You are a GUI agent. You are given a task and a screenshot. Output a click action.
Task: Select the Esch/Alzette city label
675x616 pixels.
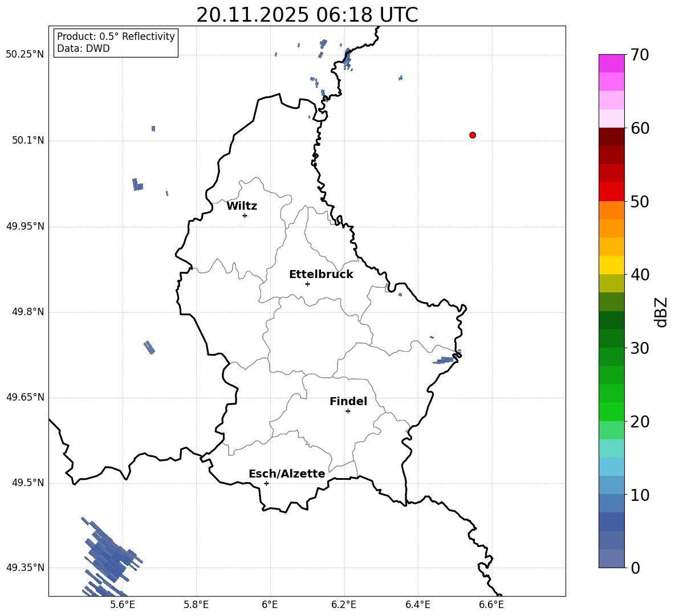coord(287,474)
